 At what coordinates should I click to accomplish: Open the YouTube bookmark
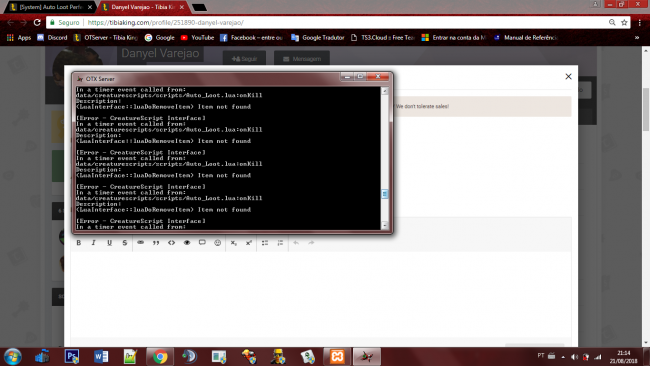coord(197,38)
